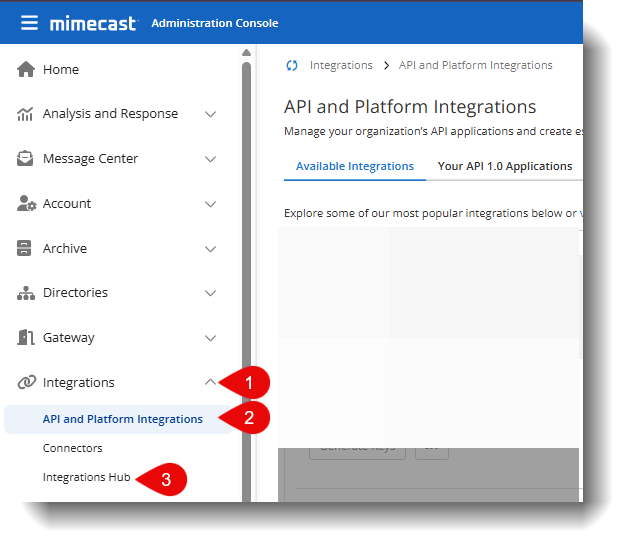Click the Message Center label

[90, 159]
